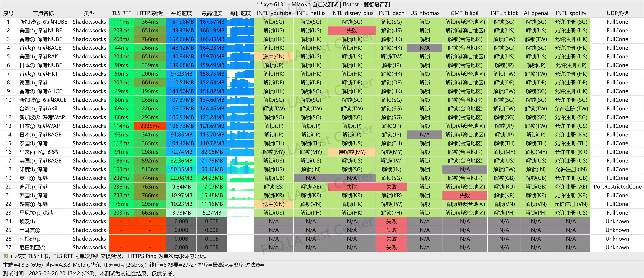Click 送中(CN) YouTube cell in 越南① row
Screen dimensions: 644x278
pyautogui.click(x=274, y=204)
